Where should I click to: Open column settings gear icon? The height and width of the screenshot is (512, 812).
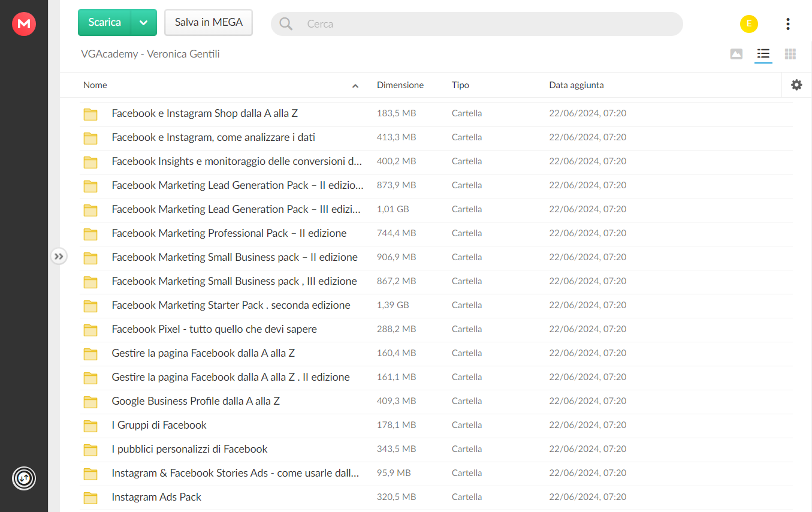click(796, 85)
